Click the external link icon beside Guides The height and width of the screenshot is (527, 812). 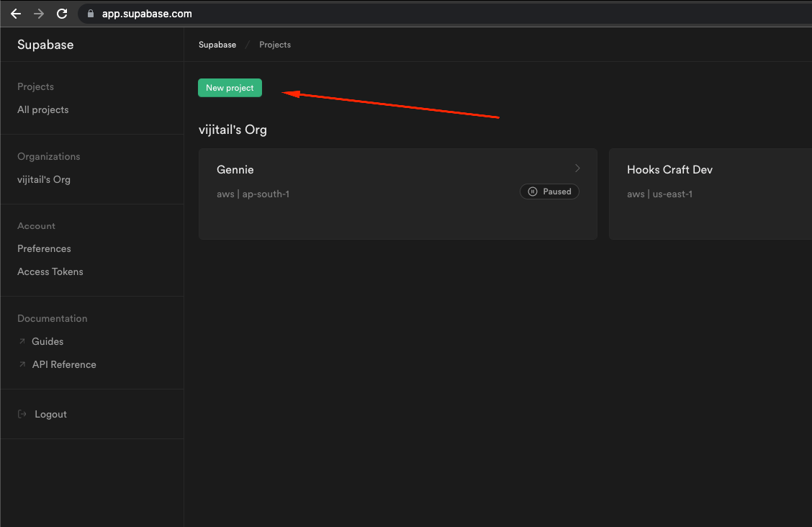click(22, 341)
